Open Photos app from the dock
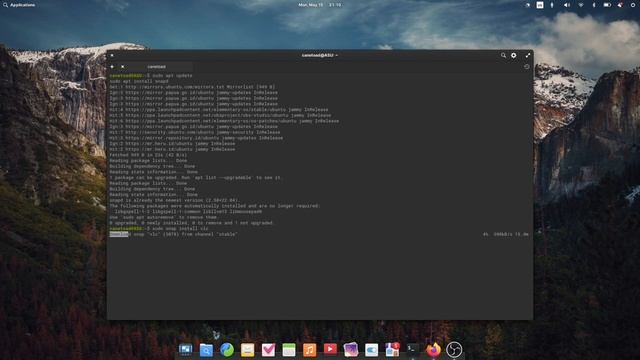640x360 pixels. click(x=351, y=349)
